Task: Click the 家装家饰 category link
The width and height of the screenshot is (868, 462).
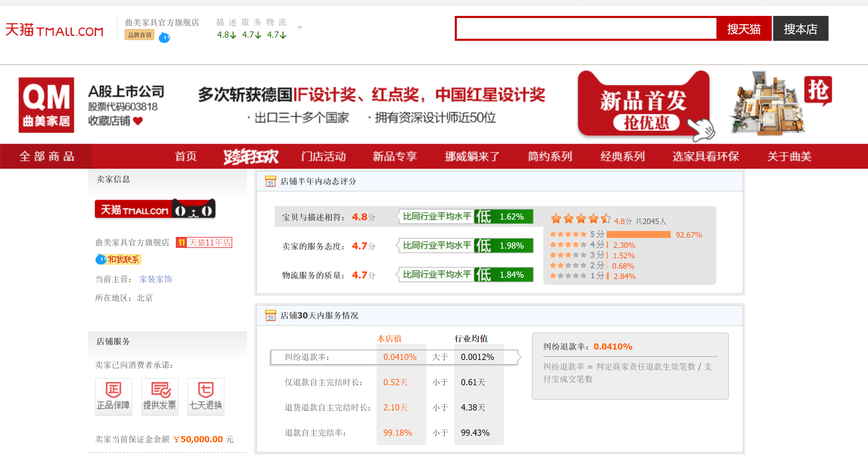Action: click(155, 279)
